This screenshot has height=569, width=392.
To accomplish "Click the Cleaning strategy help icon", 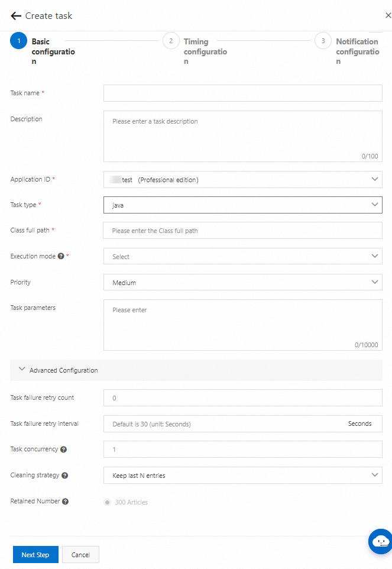I will [x=64, y=475].
